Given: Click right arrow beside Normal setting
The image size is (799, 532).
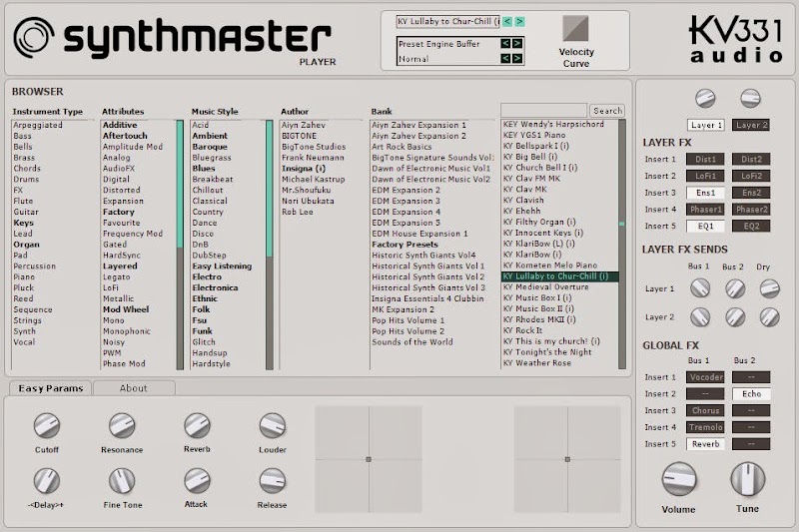Looking at the screenshot, I should [x=516, y=59].
